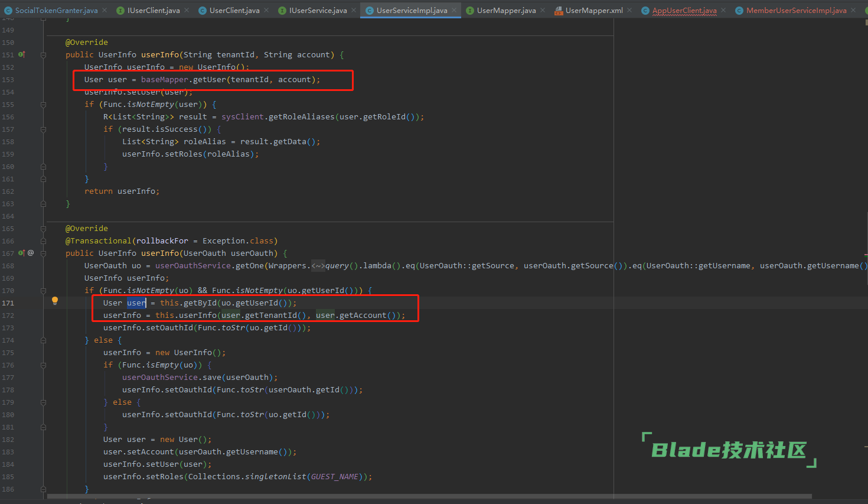Close the UserMapper.java tab
The image size is (868, 504).
(543, 10)
